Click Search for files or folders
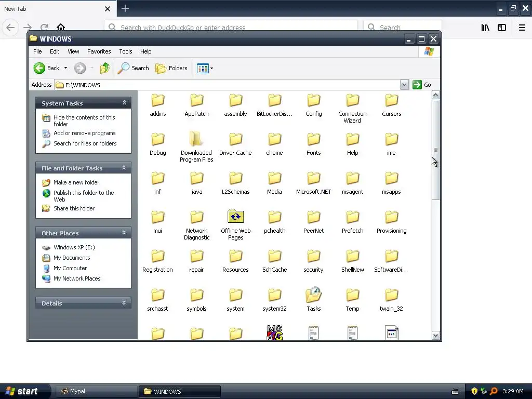 tap(85, 143)
